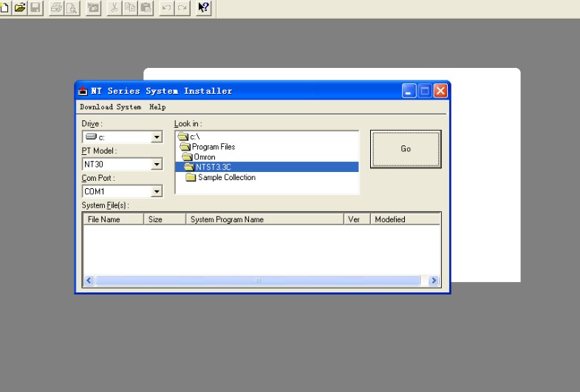The width and height of the screenshot is (580, 392).
Task: Expand the Drive dropdown list
Action: 156,137
